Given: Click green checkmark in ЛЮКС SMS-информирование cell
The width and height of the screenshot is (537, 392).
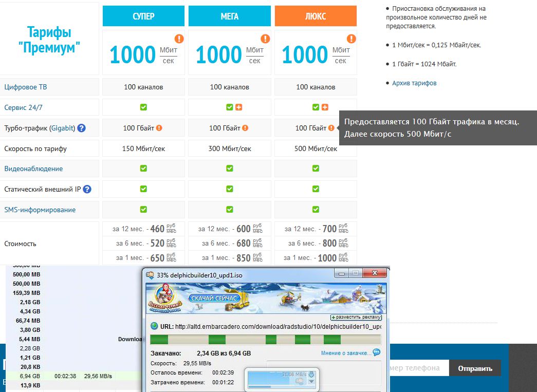Looking at the screenshot, I should pos(316,209).
